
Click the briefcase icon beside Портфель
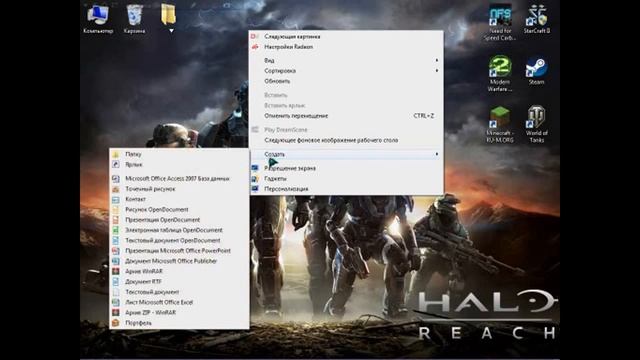(116, 323)
